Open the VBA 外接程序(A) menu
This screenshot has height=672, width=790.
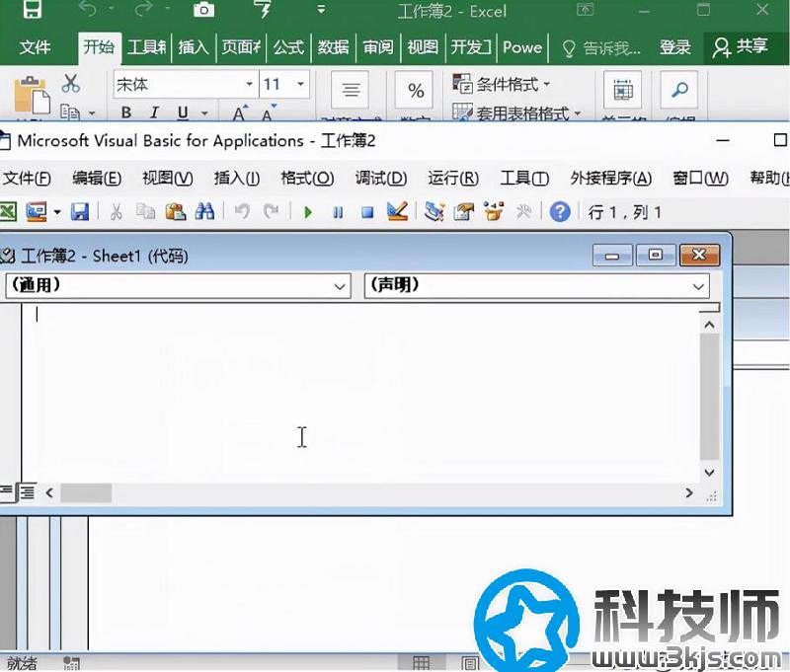tap(610, 178)
